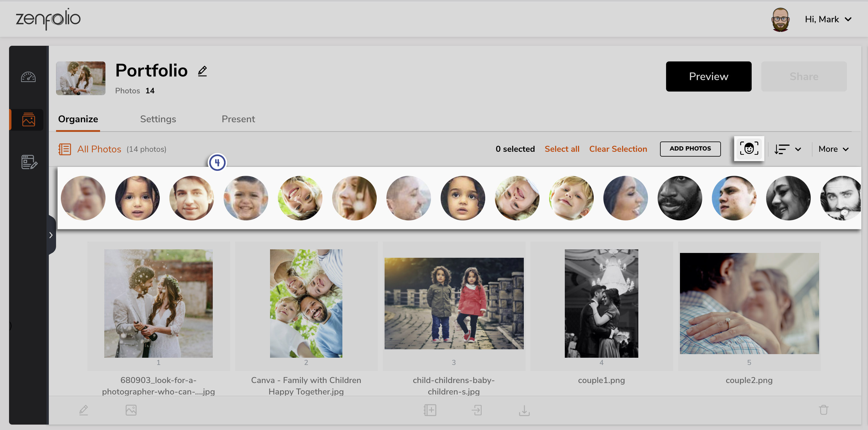Toggle the face recognition filter
The width and height of the screenshot is (868, 430).
point(749,149)
